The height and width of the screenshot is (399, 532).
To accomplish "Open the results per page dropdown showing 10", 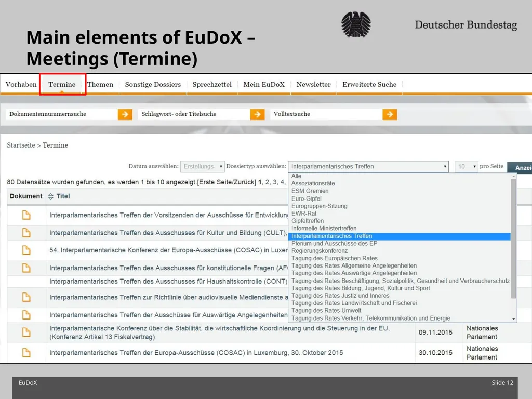I will pos(466,166).
